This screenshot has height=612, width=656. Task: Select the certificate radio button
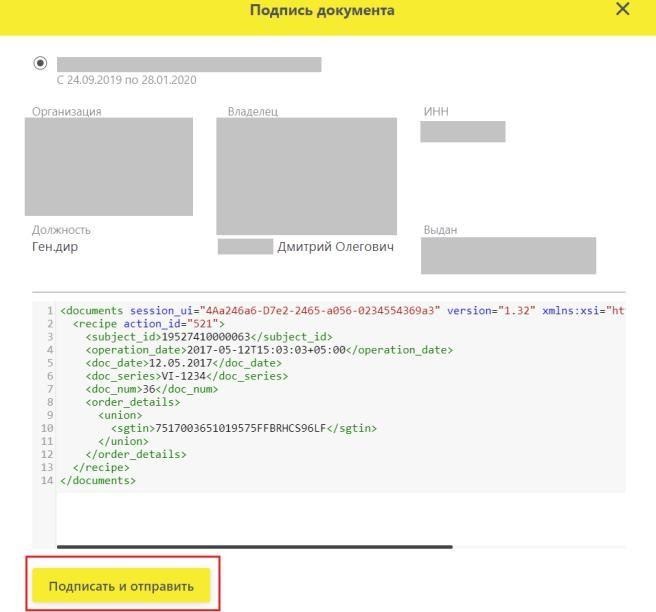click(x=40, y=63)
